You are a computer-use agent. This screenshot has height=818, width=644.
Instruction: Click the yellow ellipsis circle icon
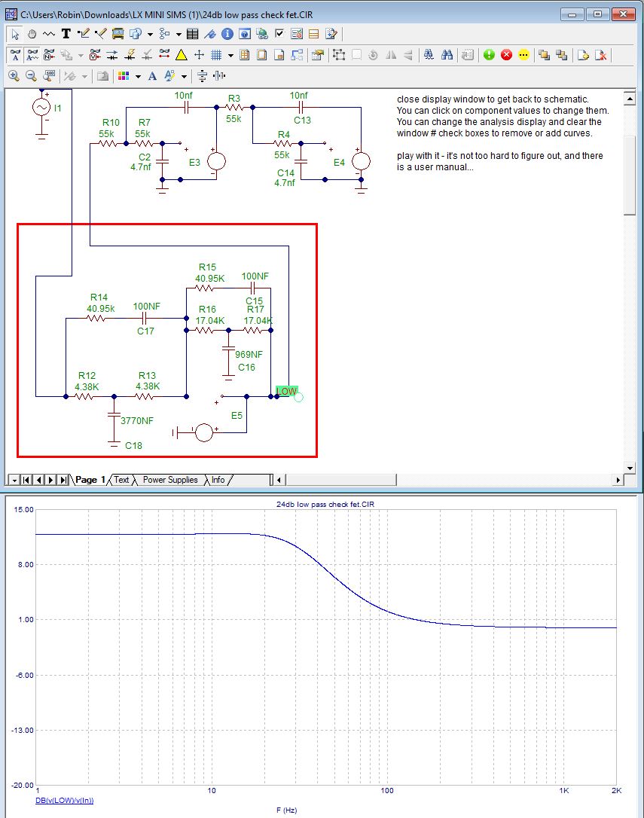[523, 55]
